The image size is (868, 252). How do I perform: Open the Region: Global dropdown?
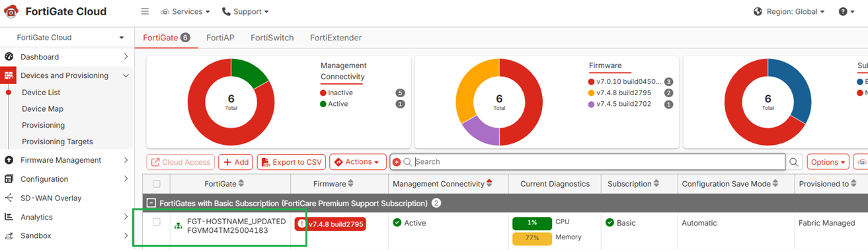click(x=789, y=12)
